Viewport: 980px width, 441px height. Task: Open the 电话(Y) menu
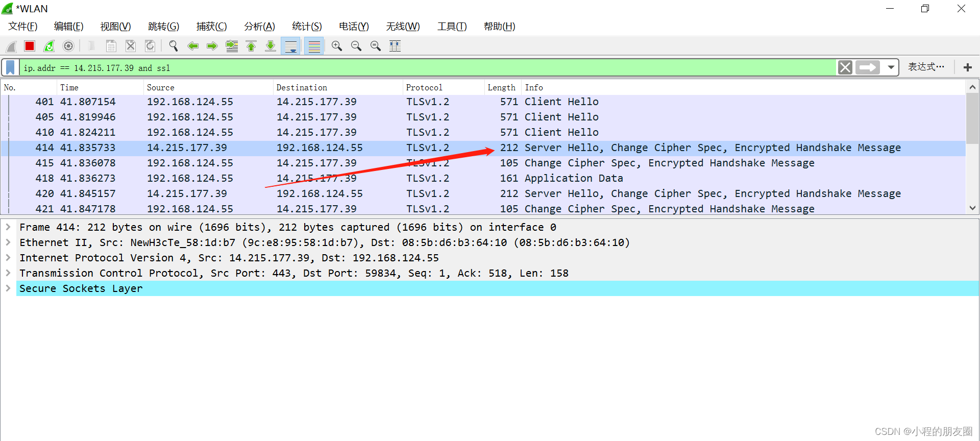354,27
